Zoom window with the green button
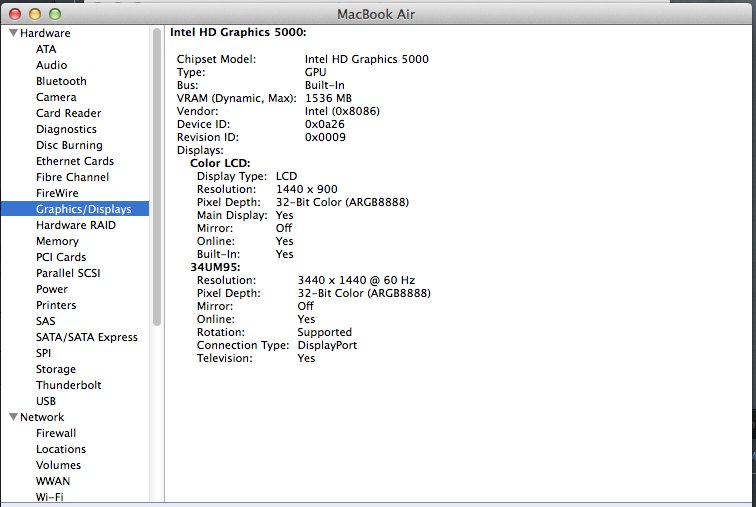This screenshot has width=756, height=507. coord(55,14)
